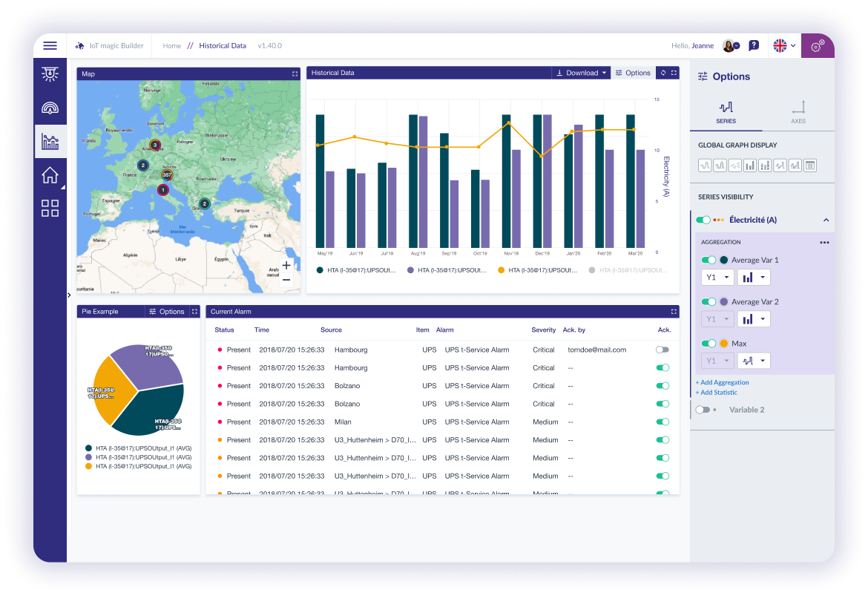The image size is (868, 596).
Task: Open the hamburger navigation menu
Action: point(50,45)
